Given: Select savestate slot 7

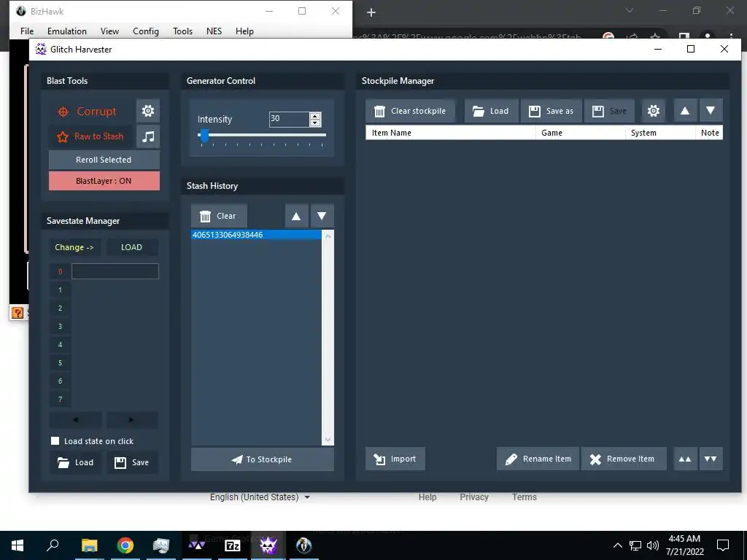Looking at the screenshot, I should coord(60,399).
